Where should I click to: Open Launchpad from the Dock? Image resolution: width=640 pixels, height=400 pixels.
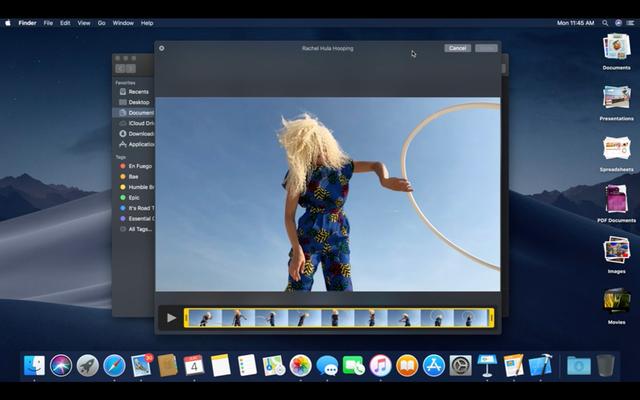click(87, 365)
